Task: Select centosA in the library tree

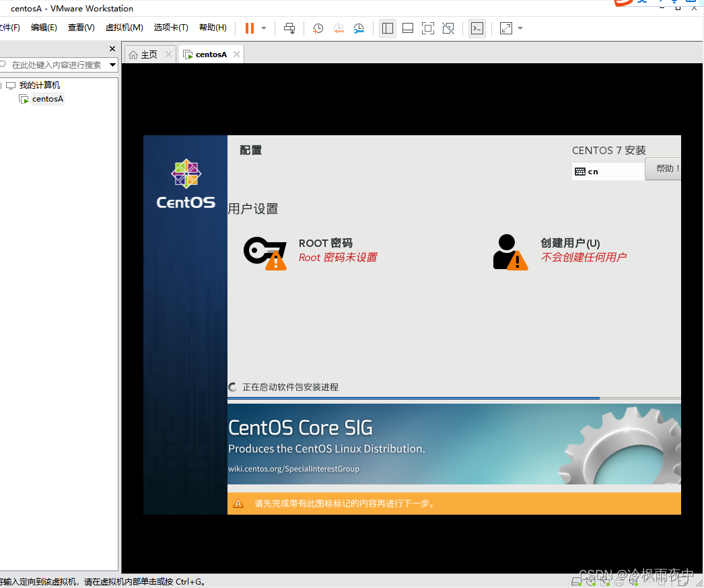Action: click(x=47, y=99)
